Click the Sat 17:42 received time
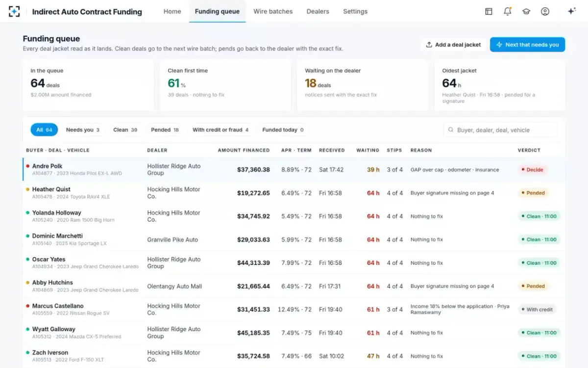The width and height of the screenshot is (588, 368). 331,170
